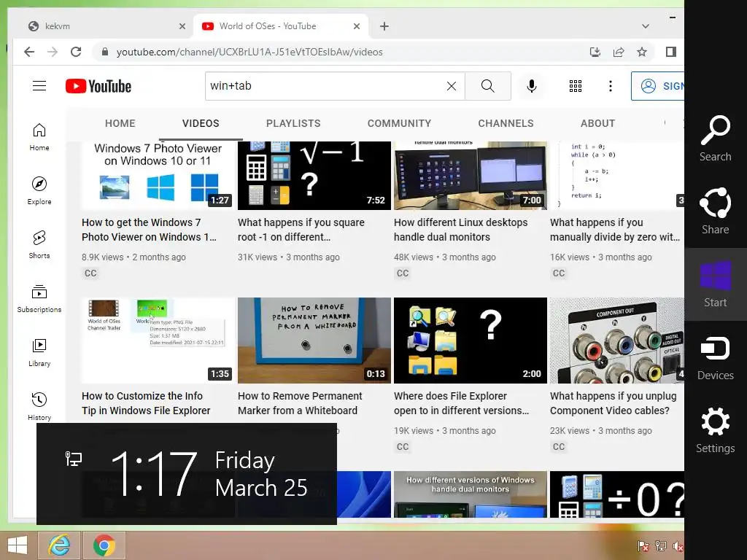Open the square root -1 video thumbnail
Screen dimensions: 747x560
(314, 175)
